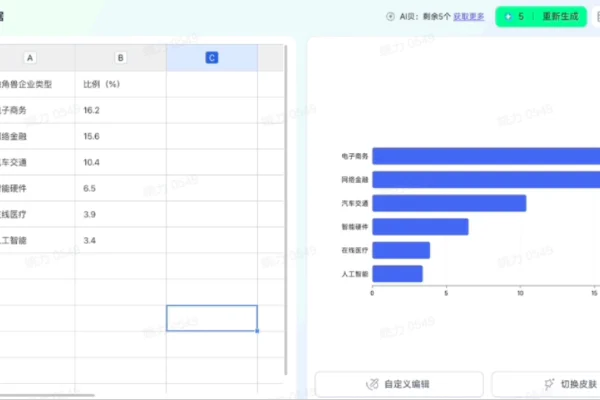Image resolution: width=600 pixels, height=400 pixels.
Task: Click the 自定义编辑 button
Action: pos(399,384)
